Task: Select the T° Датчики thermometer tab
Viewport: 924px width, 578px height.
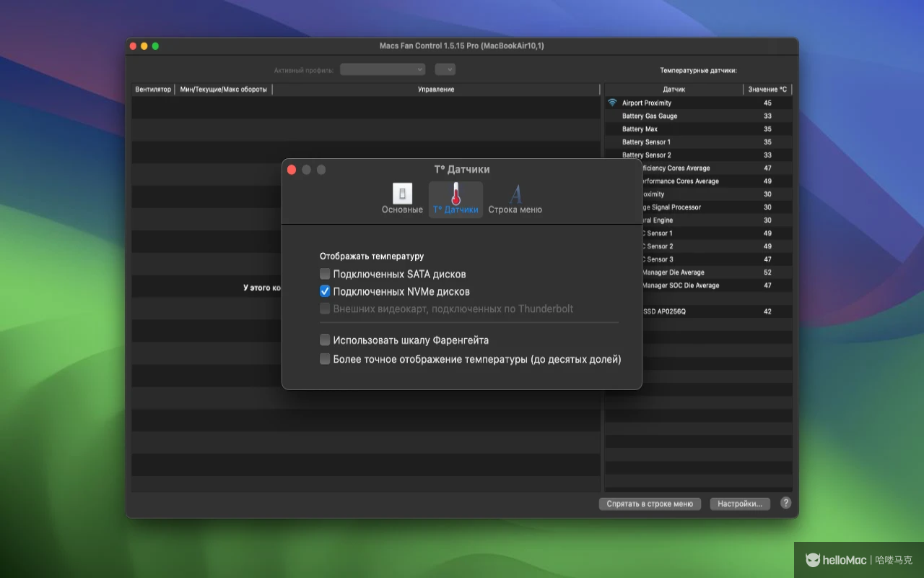Action: [x=456, y=199]
